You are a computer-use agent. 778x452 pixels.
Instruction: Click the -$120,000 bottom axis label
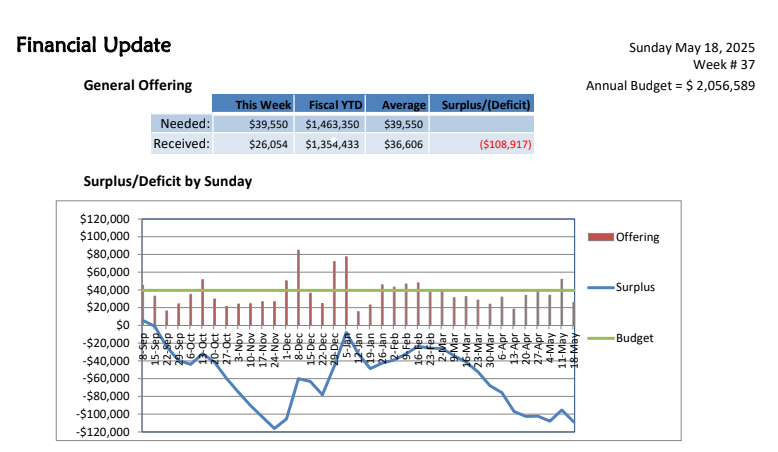coord(102,432)
